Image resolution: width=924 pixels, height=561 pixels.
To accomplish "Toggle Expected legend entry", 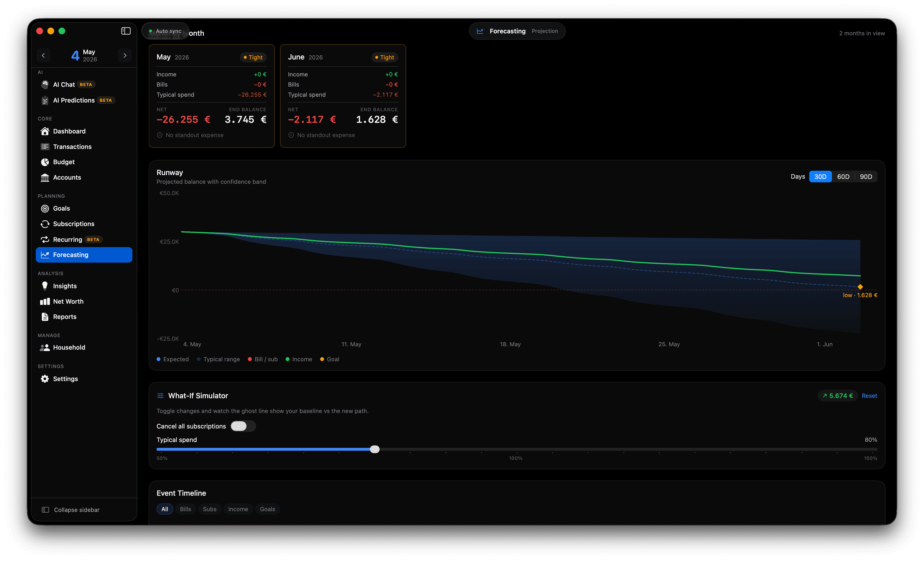I will tap(173, 359).
